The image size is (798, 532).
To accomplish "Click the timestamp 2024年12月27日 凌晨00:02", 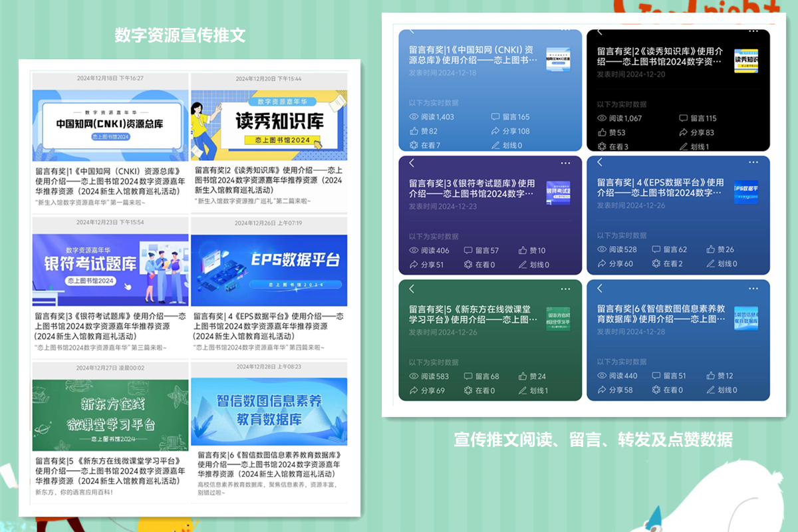I will 110,368.
